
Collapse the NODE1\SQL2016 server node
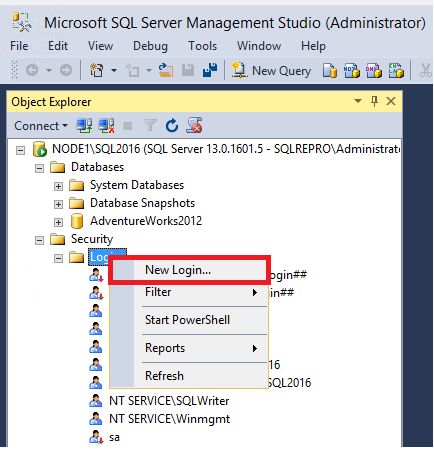[20, 150]
